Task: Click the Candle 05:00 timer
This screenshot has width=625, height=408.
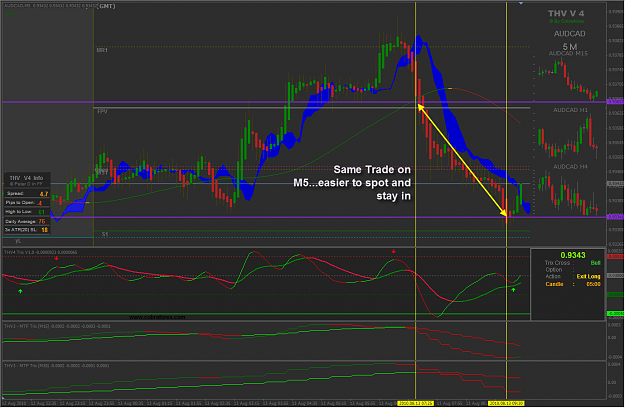Action: click(x=573, y=284)
